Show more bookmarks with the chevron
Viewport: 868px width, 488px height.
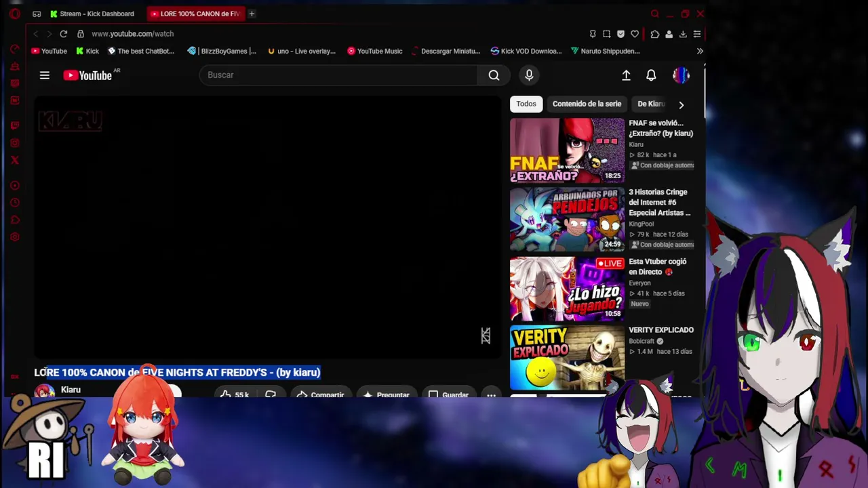[x=700, y=51]
